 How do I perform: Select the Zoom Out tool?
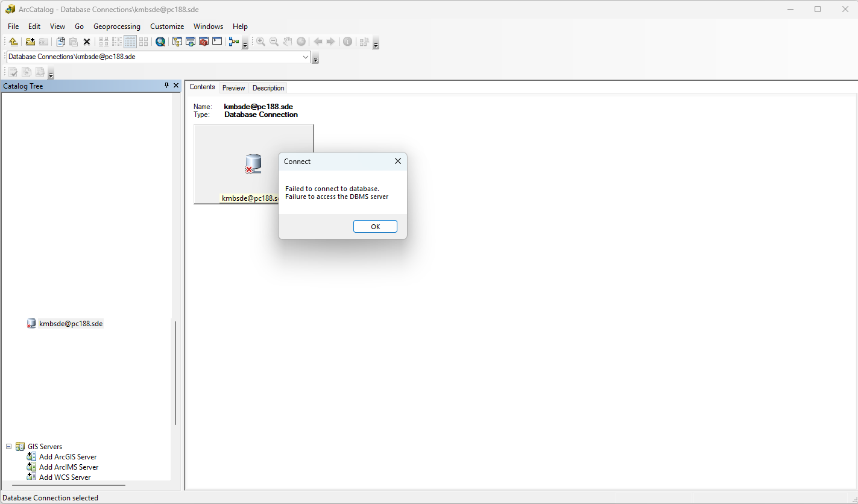[274, 42]
